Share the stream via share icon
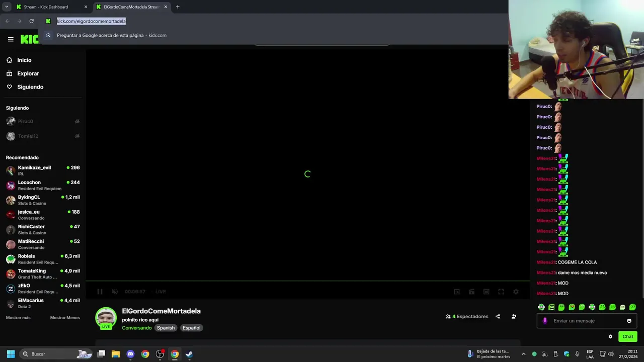This screenshot has height=362, width=644. pyautogui.click(x=498, y=317)
